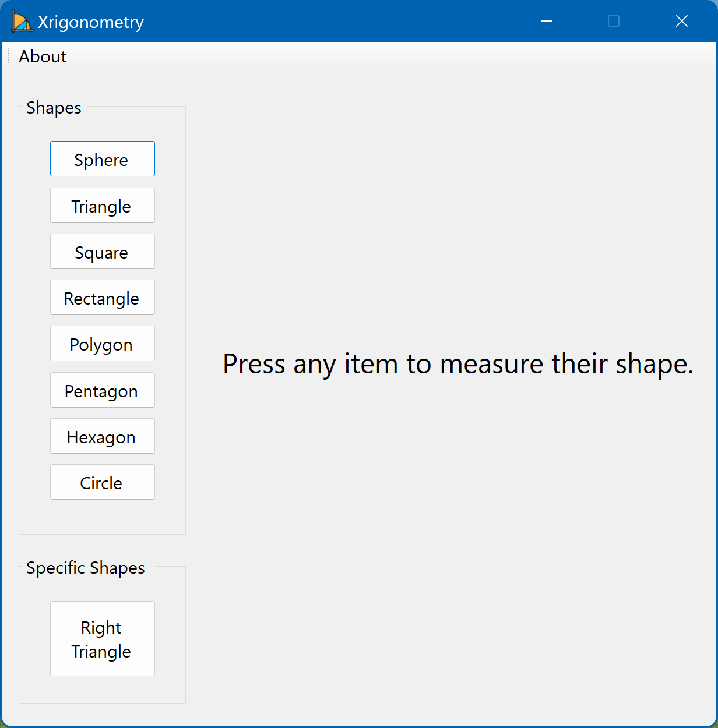Screen dimensions: 718x728
Task: Choose the Triangle button under Shapes
Action: (x=103, y=206)
